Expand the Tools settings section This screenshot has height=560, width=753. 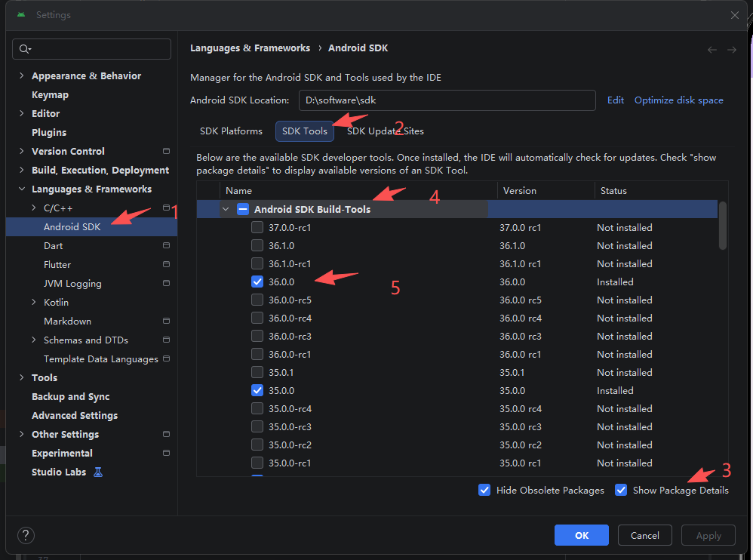pos(22,377)
